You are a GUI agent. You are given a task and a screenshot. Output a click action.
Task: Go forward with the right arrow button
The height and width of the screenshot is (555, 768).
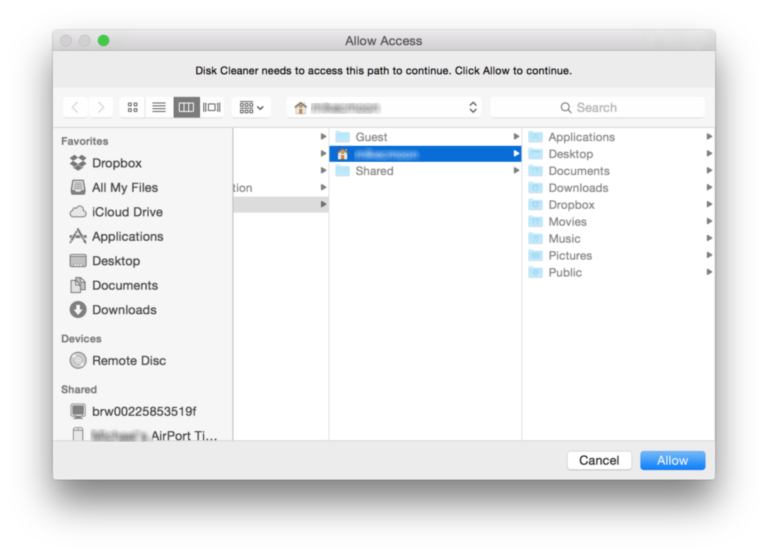pyautogui.click(x=100, y=107)
